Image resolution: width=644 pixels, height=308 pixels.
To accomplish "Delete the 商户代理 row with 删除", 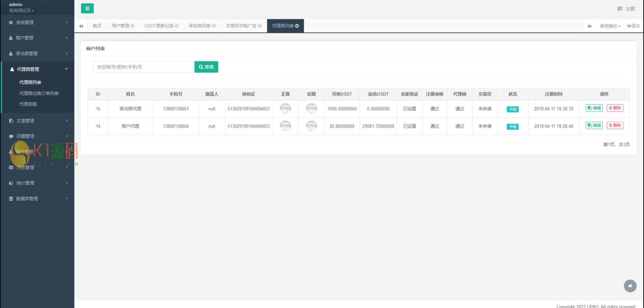I will click(x=615, y=125).
